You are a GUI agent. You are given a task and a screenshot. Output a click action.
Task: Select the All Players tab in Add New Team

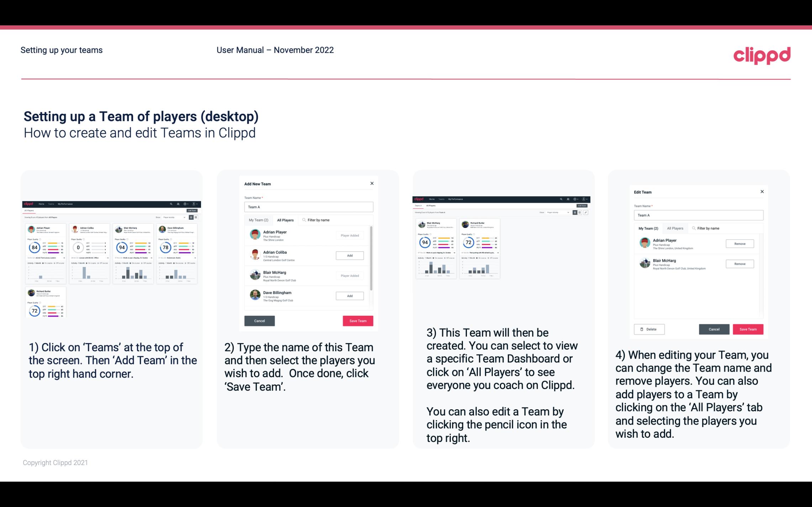click(285, 220)
